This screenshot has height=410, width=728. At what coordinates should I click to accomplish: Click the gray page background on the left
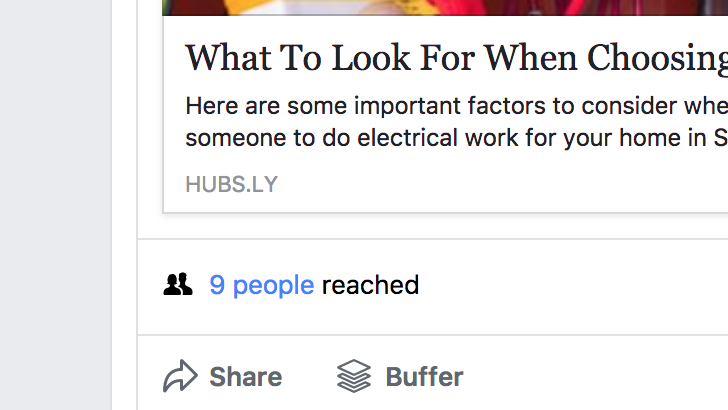pos(55,204)
